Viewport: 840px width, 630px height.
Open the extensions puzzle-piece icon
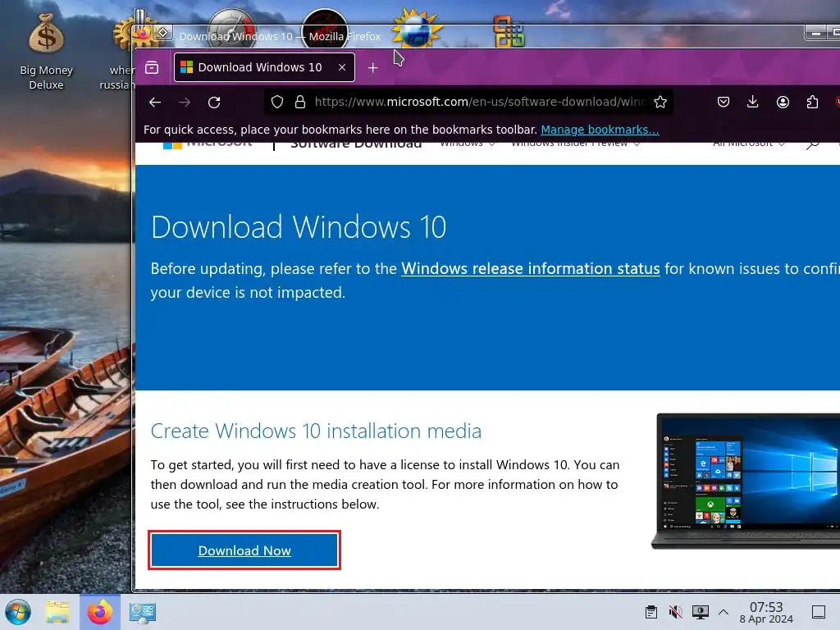click(x=812, y=102)
